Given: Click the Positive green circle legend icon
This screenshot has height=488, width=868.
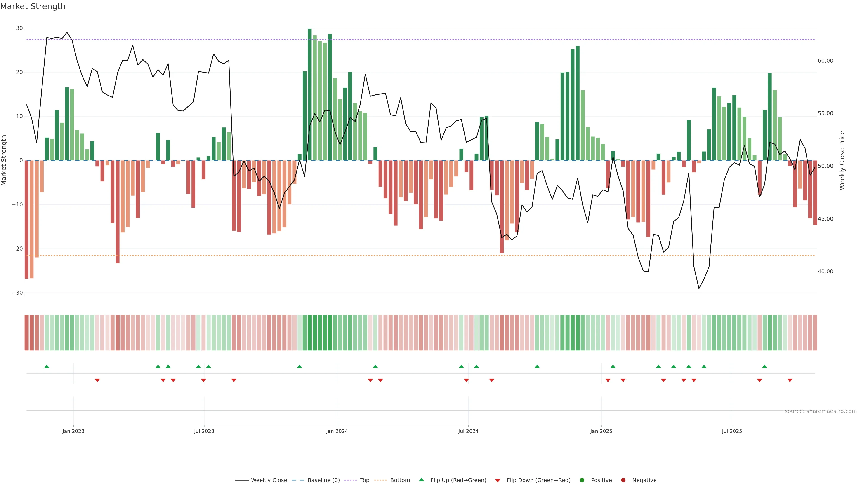Looking at the screenshot, I should click(582, 480).
